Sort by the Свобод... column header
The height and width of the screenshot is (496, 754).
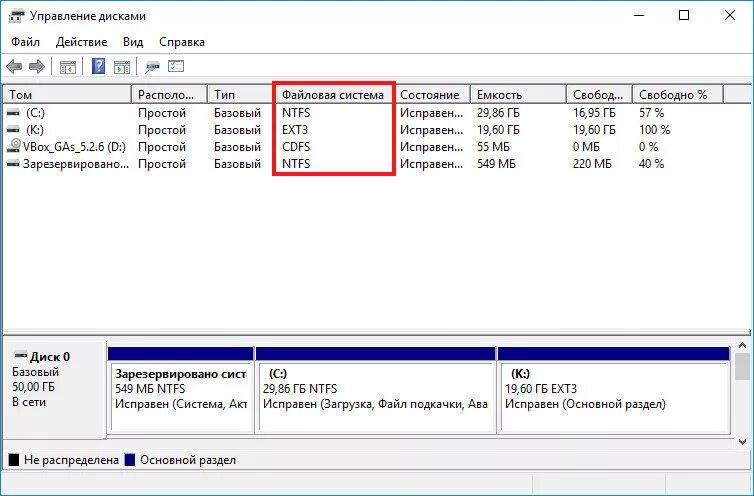tap(600, 95)
